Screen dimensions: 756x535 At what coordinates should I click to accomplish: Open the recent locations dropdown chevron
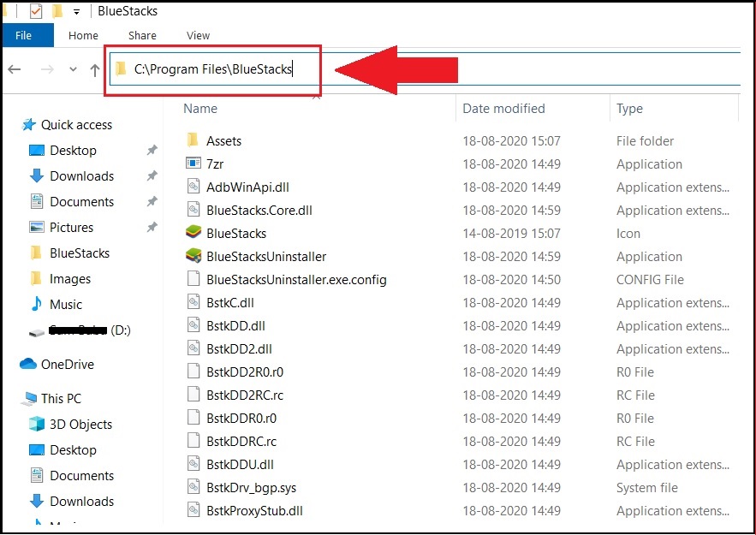coord(73,69)
